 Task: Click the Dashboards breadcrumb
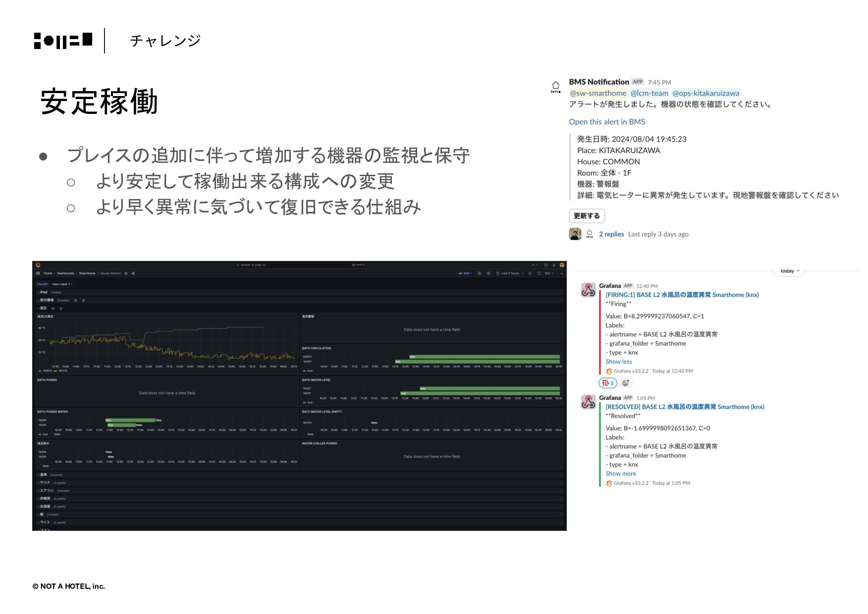point(65,273)
